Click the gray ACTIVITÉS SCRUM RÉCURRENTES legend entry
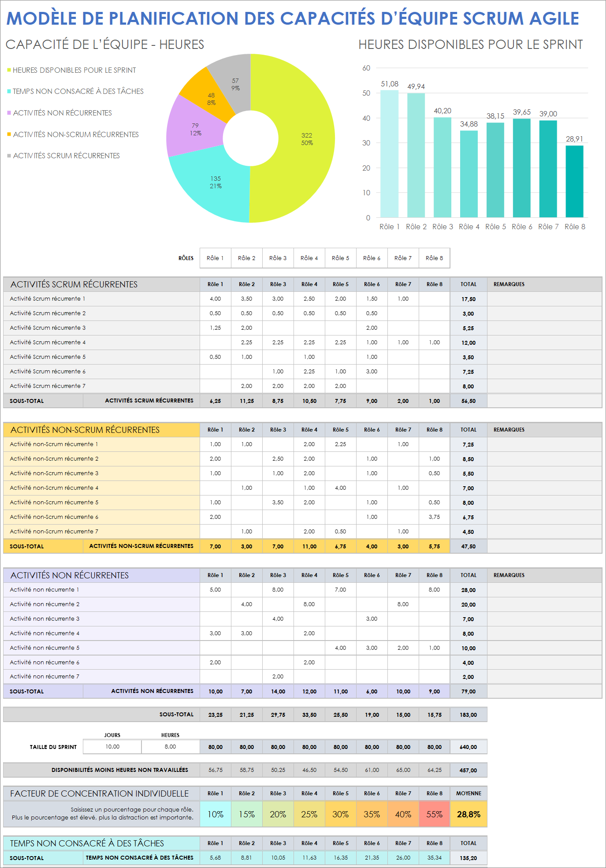 click(63, 156)
